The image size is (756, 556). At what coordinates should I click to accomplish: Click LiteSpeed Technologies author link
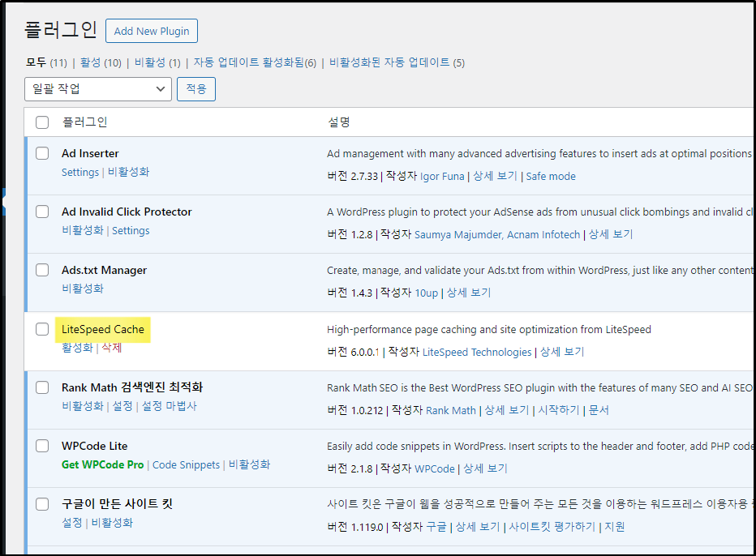[x=477, y=353]
